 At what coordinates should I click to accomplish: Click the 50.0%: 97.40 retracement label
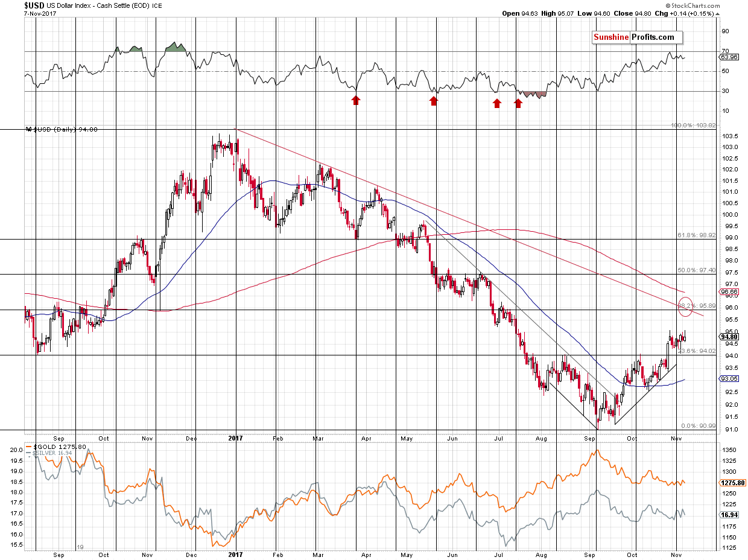click(696, 270)
